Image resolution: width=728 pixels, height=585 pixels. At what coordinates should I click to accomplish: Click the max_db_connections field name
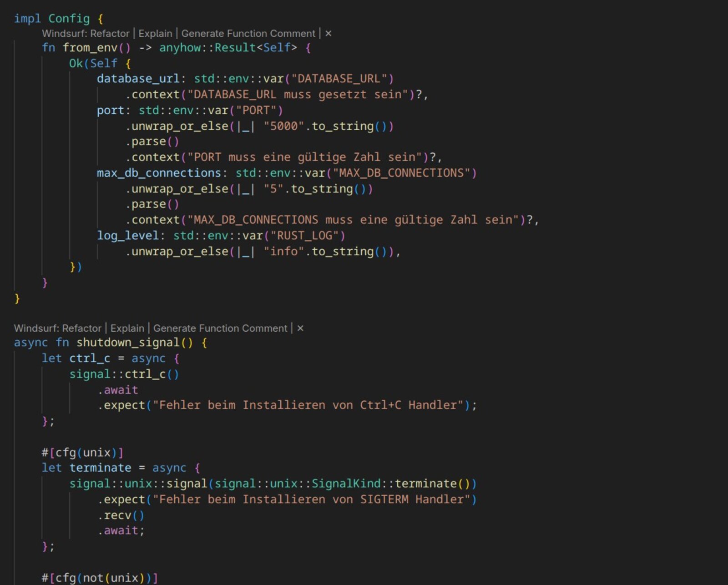(158, 173)
